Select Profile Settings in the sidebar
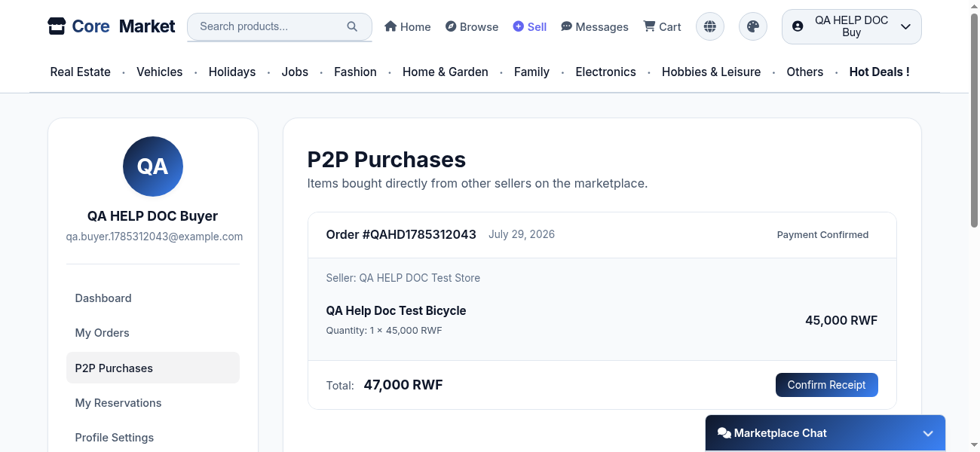Viewport: 980px width, 452px height. tap(153, 438)
